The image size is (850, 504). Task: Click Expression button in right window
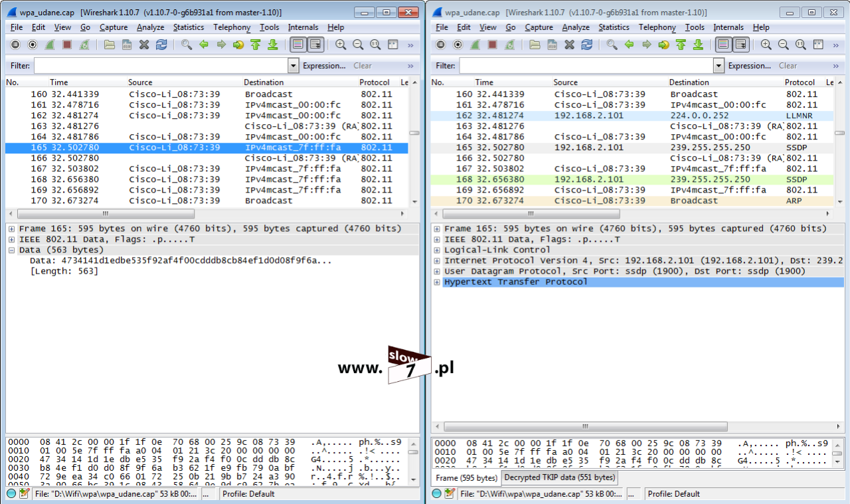(750, 66)
